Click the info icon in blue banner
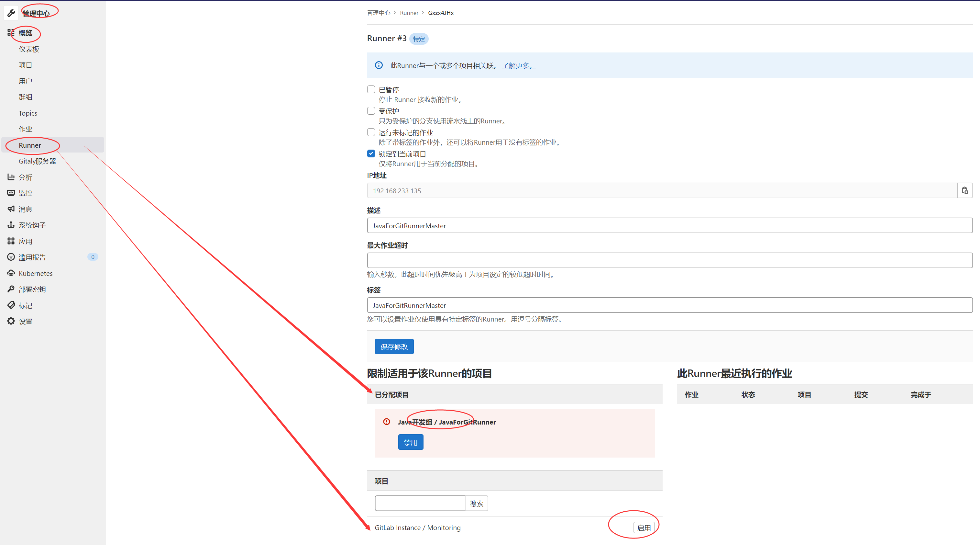 pos(379,65)
